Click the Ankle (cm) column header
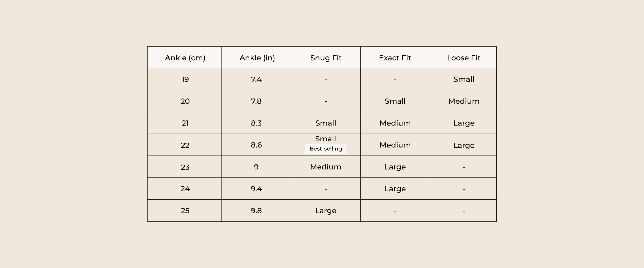 (x=185, y=58)
